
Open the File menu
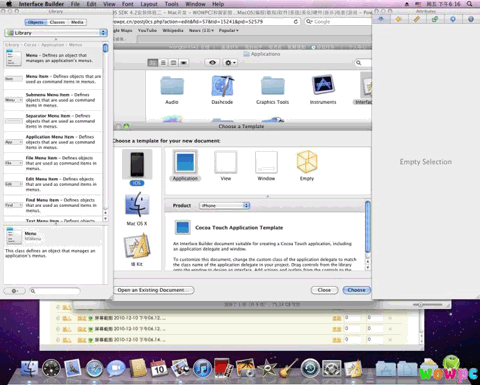click(x=75, y=4)
